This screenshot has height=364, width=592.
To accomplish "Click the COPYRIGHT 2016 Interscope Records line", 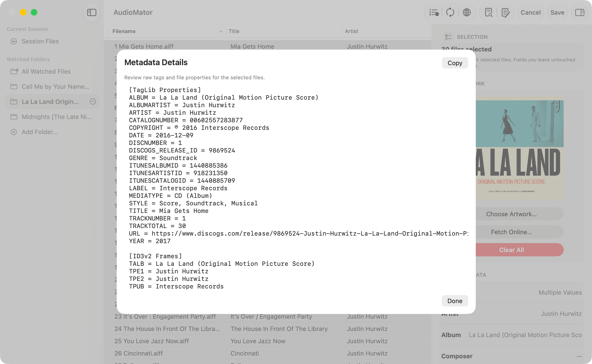I will click(199, 128).
